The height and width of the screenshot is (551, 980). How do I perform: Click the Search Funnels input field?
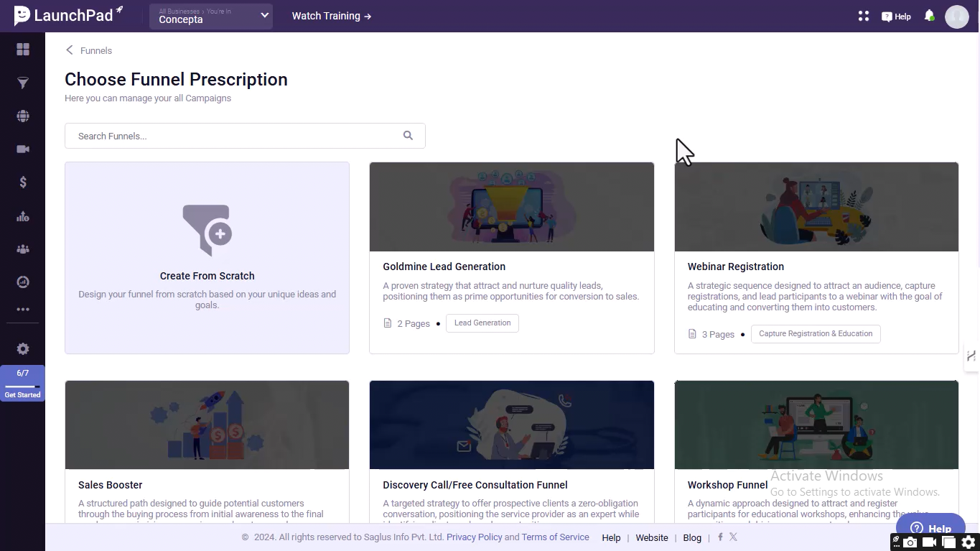pyautogui.click(x=245, y=136)
